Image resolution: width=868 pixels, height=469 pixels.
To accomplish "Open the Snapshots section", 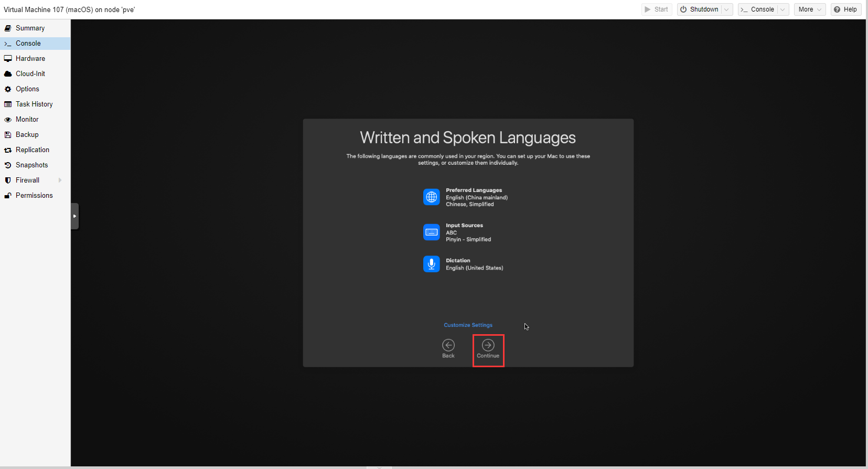I will [x=31, y=165].
